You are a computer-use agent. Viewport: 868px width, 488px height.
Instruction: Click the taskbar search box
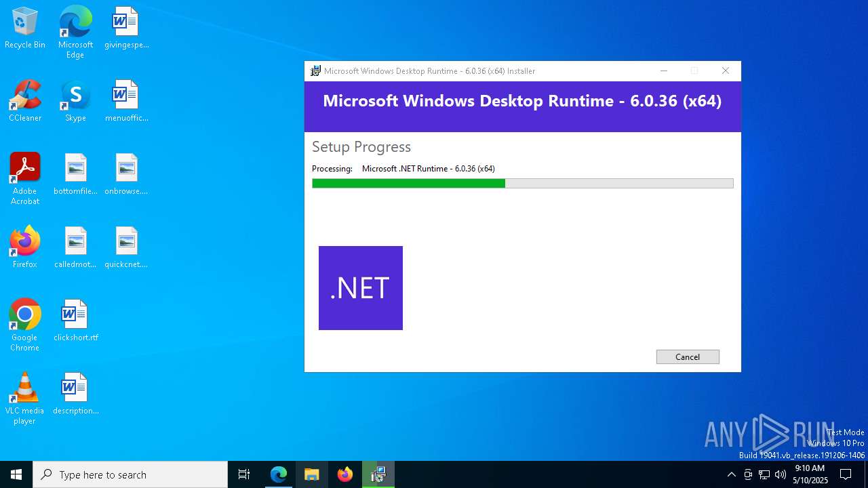tap(130, 474)
